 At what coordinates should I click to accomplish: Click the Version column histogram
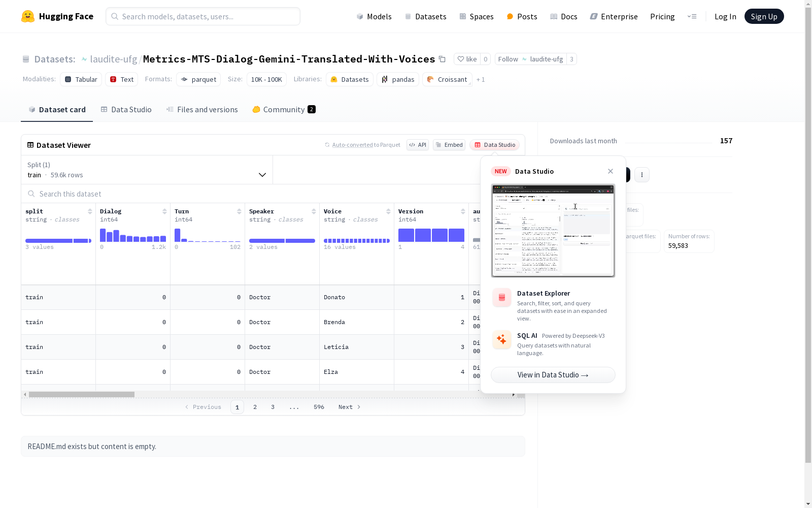pos(431,235)
